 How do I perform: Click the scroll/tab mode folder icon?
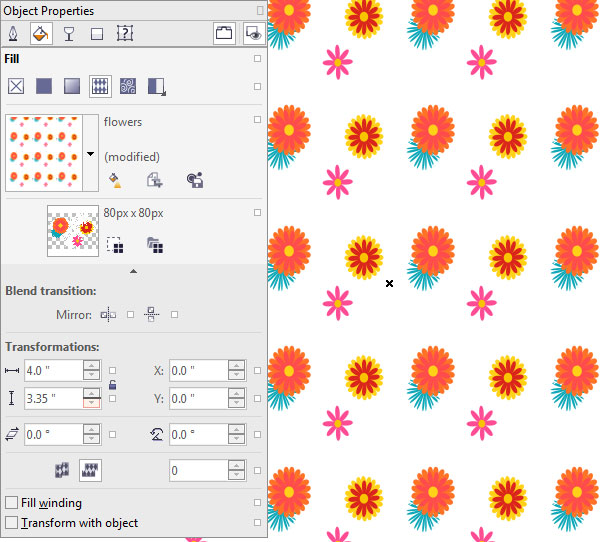pyautogui.click(x=224, y=33)
